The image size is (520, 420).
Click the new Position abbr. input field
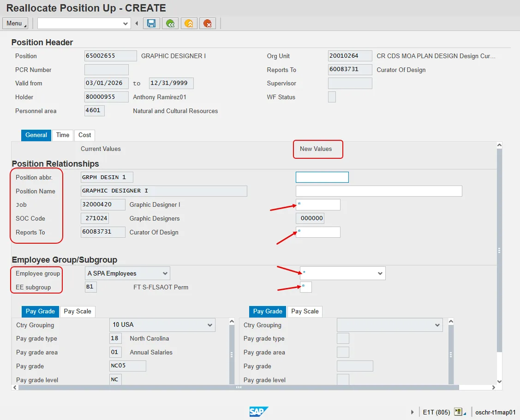coord(322,177)
